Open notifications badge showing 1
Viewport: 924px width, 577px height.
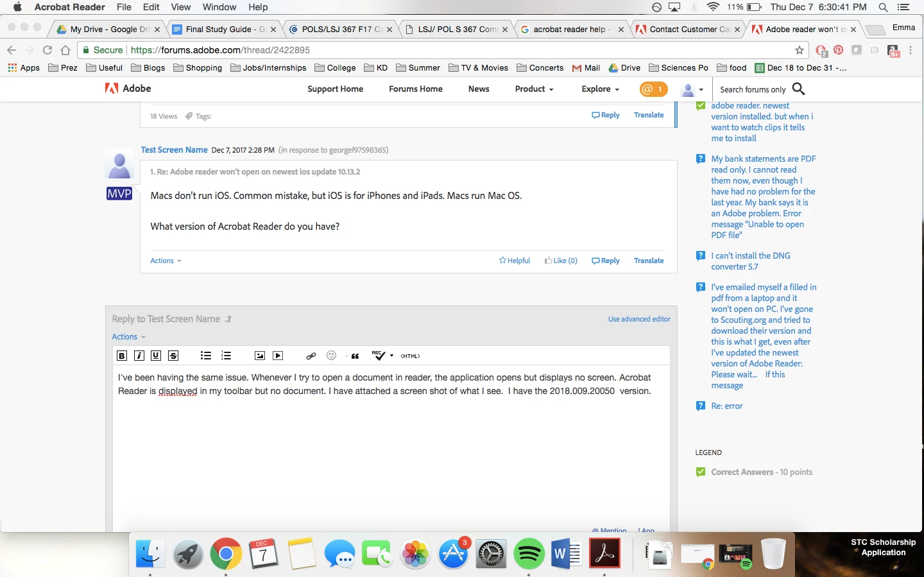point(654,89)
